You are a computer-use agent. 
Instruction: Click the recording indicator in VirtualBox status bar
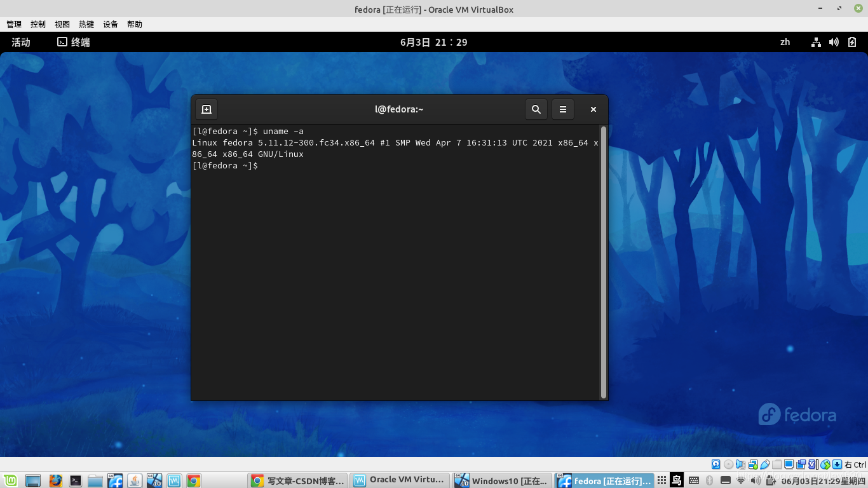[801, 464]
